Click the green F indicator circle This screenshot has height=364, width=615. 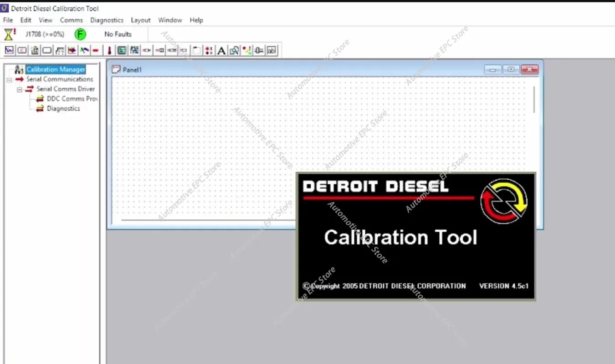(80, 34)
